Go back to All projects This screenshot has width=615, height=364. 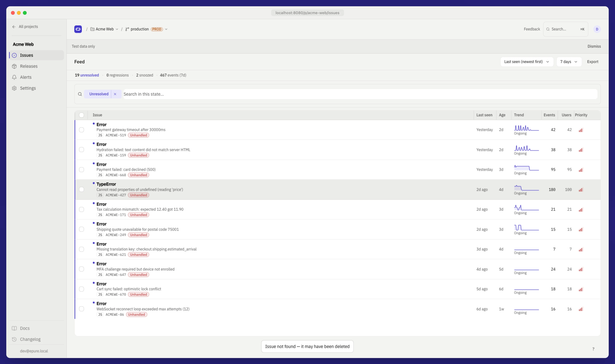coord(25,27)
